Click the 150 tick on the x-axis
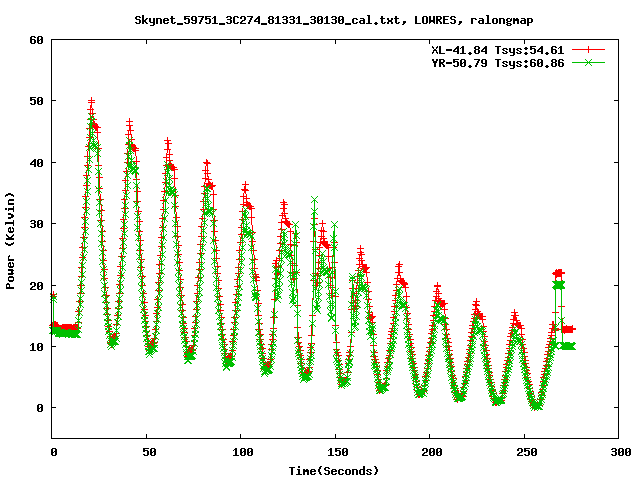This screenshot has height=480, width=640. (x=335, y=452)
